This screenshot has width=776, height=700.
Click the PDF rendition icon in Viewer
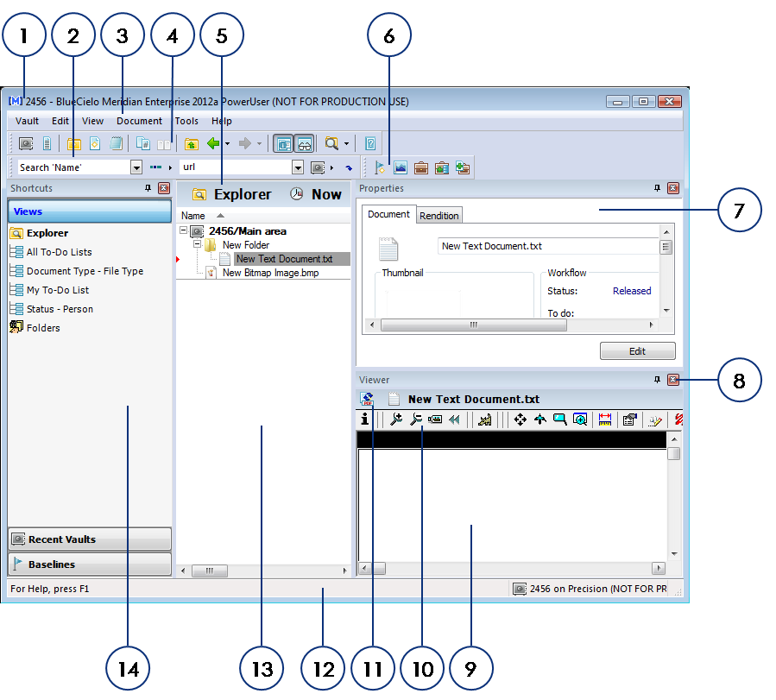coord(367,399)
